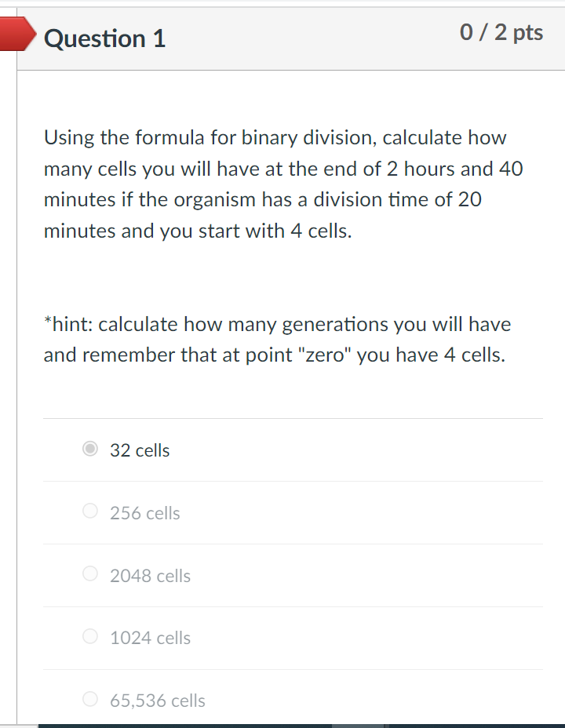Screen dimensions: 565x728
Task: Click the question instructions paragraph
Action: tap(282, 184)
